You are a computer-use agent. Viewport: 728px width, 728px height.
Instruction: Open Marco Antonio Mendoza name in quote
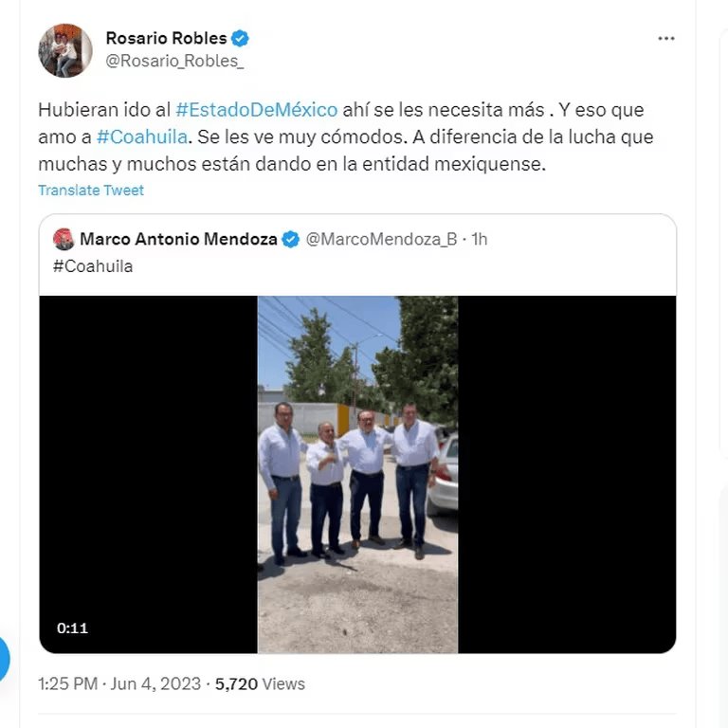pyautogui.click(x=179, y=239)
